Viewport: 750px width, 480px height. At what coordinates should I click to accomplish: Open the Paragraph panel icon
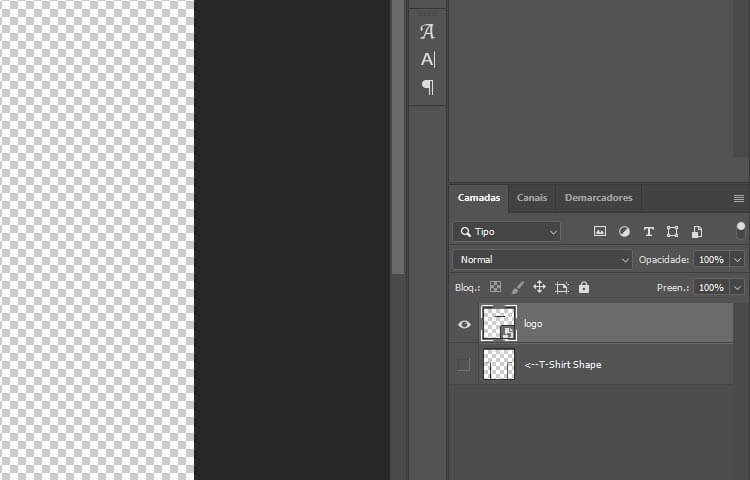(x=427, y=87)
